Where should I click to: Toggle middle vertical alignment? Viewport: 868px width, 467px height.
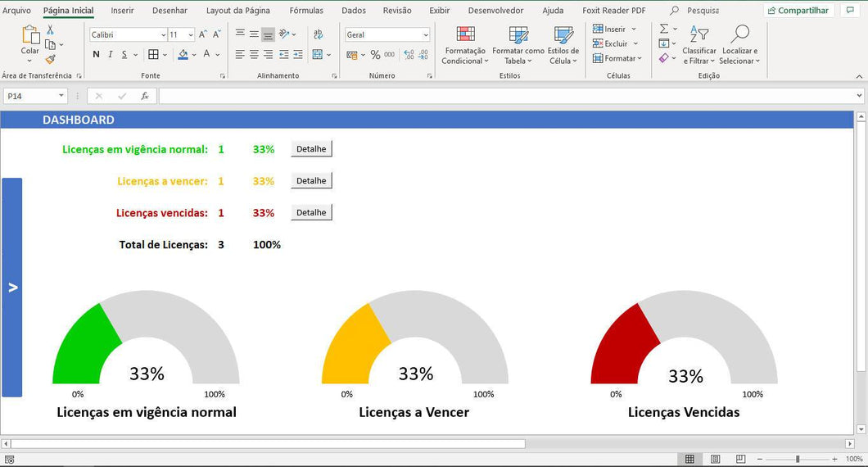254,34
